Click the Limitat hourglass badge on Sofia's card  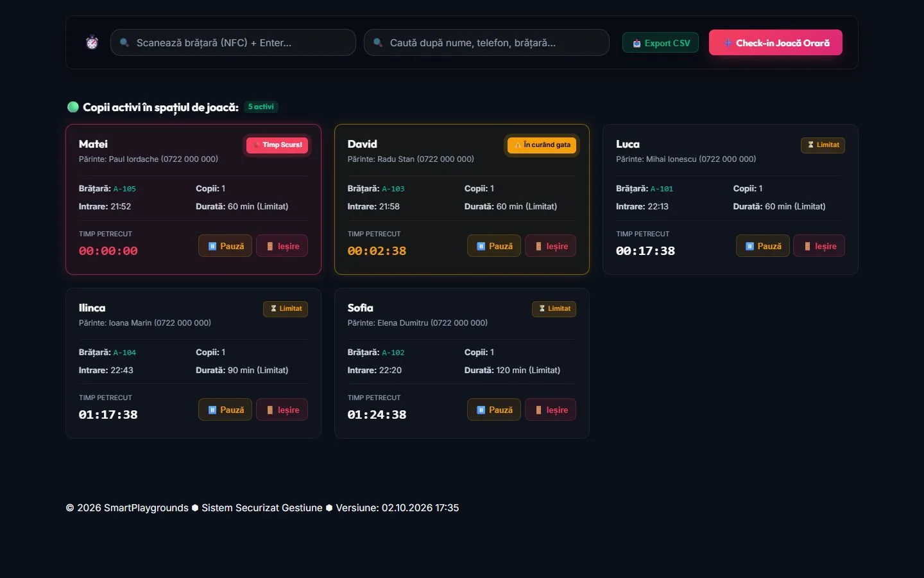pos(554,309)
